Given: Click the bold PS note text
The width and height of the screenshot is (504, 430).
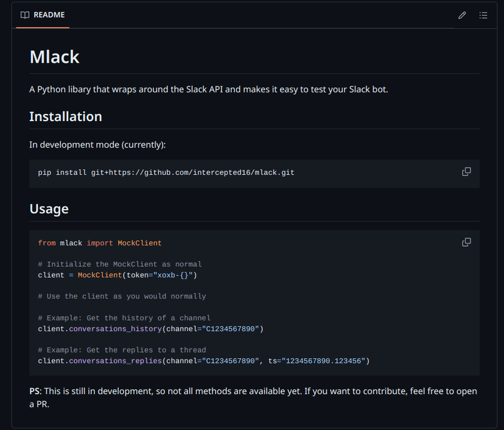Looking at the screenshot, I should pos(35,391).
